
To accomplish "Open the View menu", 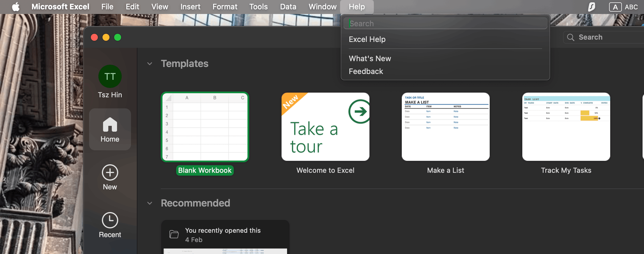I will tap(160, 7).
